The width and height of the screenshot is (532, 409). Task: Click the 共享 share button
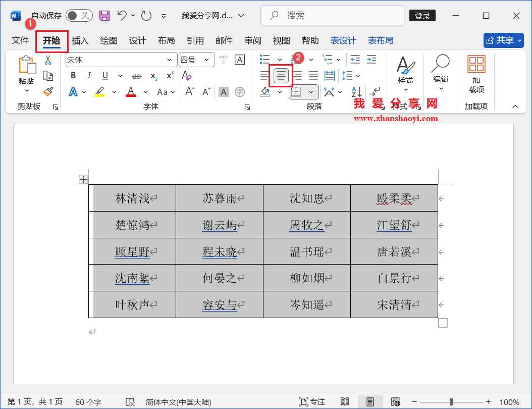[504, 40]
